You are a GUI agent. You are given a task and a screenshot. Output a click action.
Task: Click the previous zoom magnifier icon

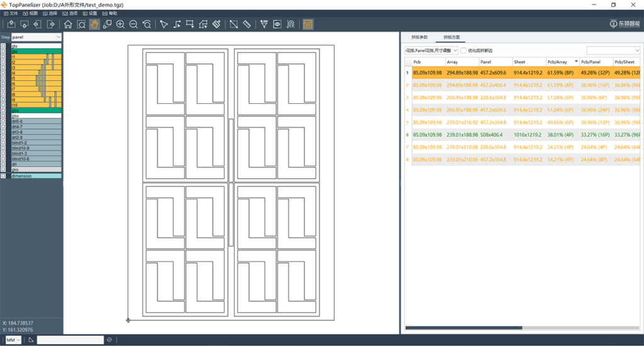(147, 25)
